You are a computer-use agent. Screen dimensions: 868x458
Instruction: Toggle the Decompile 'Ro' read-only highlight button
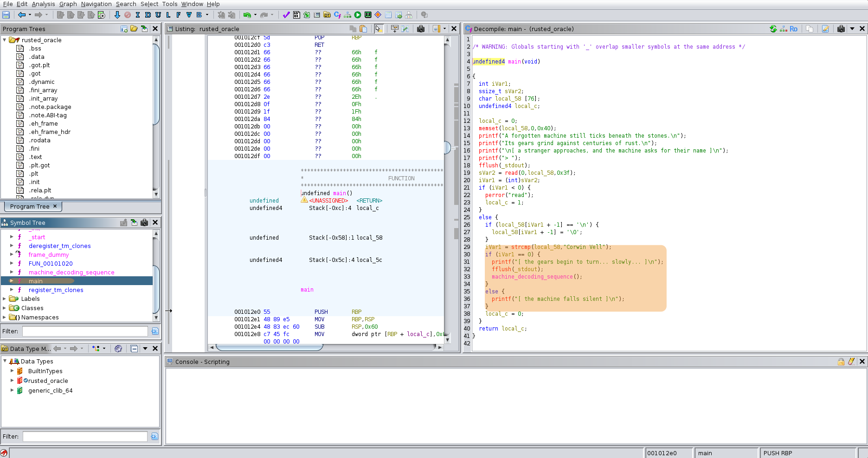793,29
